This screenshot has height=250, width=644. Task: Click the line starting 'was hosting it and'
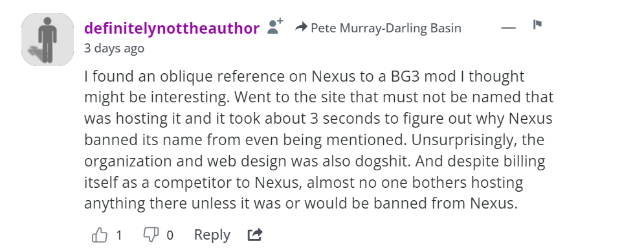tap(318, 119)
